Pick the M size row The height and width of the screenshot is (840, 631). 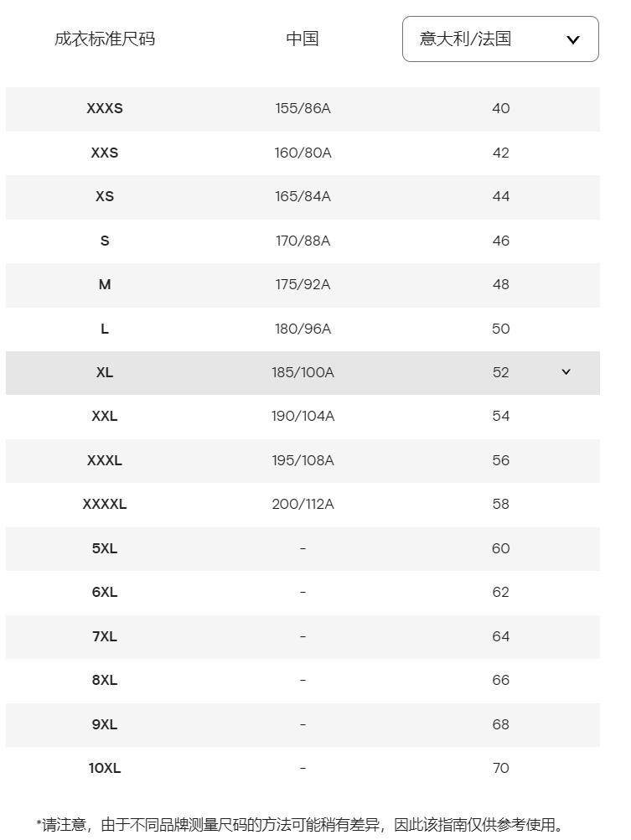(105, 285)
